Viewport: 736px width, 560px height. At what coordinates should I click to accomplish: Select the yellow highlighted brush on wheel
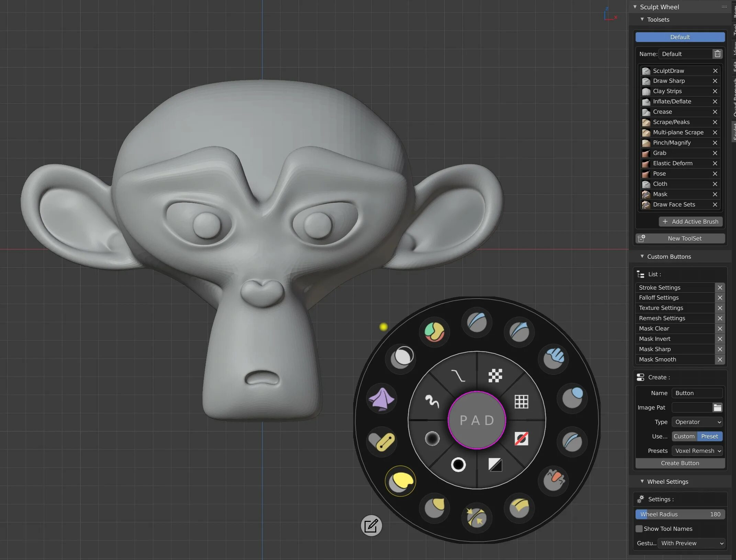click(400, 481)
